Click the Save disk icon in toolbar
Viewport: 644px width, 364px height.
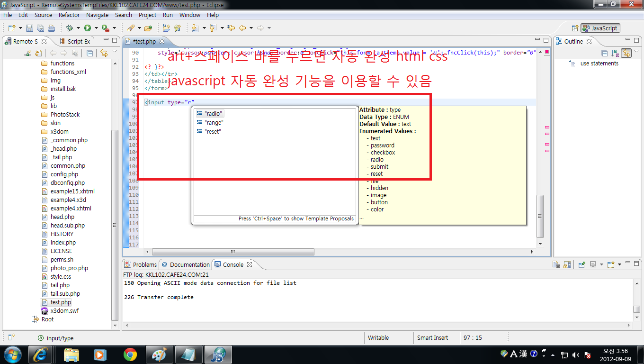point(29,28)
